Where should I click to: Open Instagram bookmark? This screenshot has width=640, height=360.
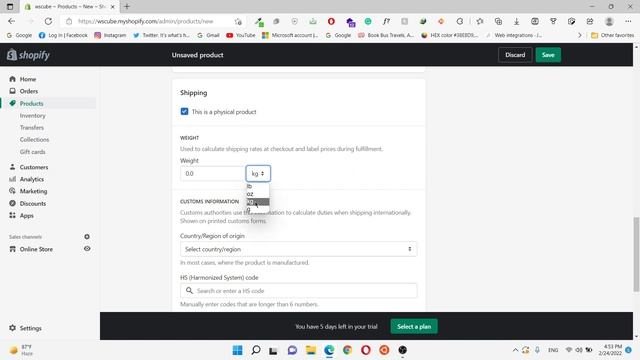[x=110, y=36]
